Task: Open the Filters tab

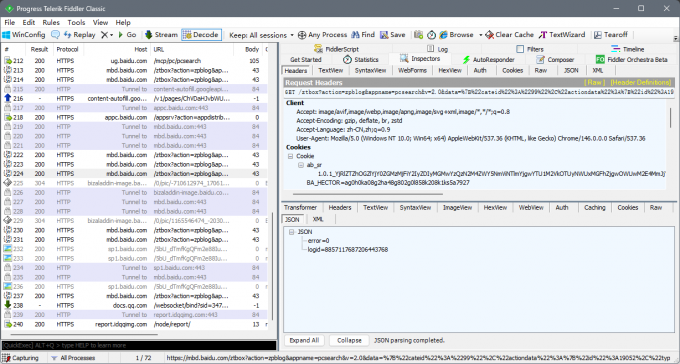Action: [530, 49]
